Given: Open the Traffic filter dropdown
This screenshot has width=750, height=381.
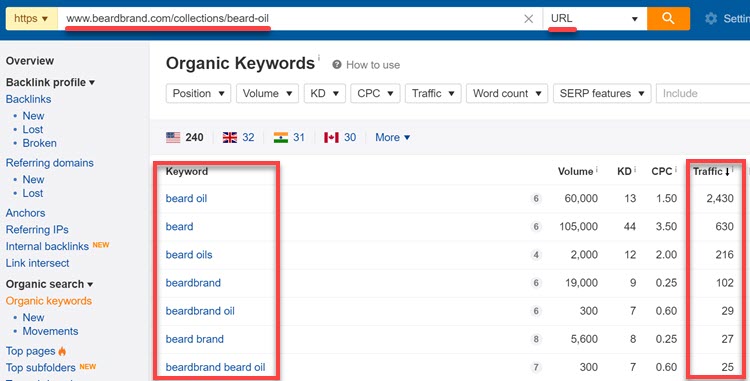Looking at the screenshot, I should (433, 93).
